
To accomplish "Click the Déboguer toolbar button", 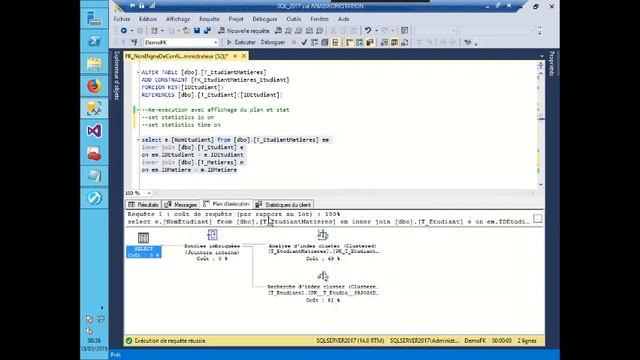I will click(273, 42).
